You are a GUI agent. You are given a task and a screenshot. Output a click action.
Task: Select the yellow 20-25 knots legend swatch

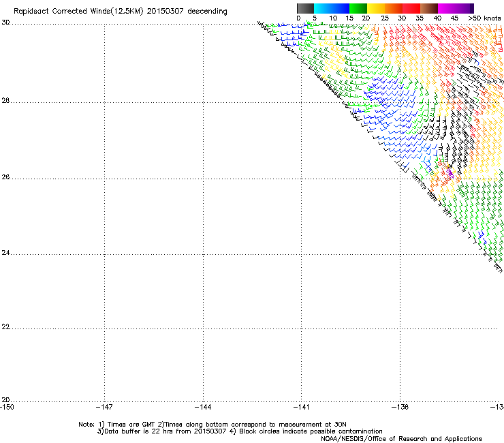click(x=376, y=8)
